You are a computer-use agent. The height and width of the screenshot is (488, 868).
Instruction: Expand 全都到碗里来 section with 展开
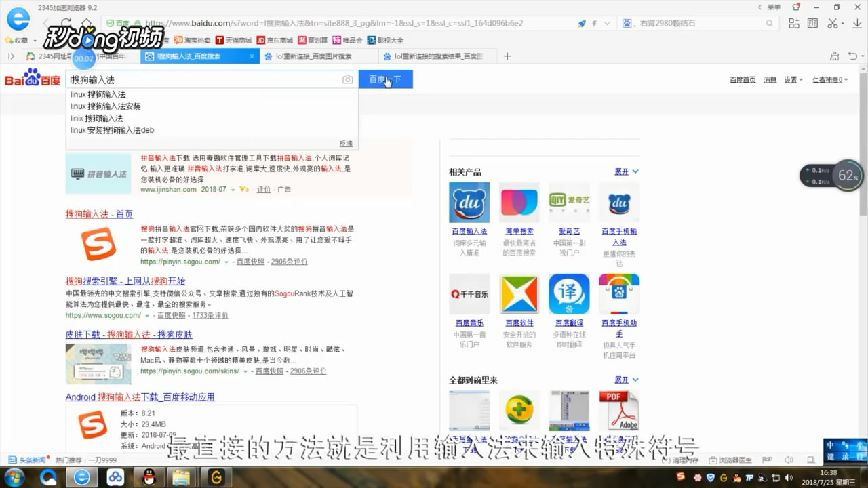[x=626, y=380]
